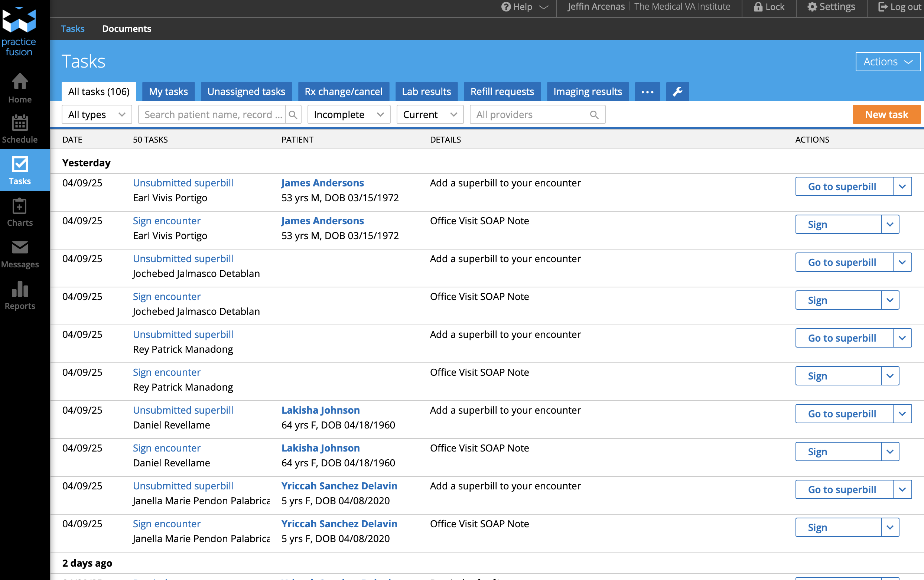Click the DATE column header

tap(72, 140)
